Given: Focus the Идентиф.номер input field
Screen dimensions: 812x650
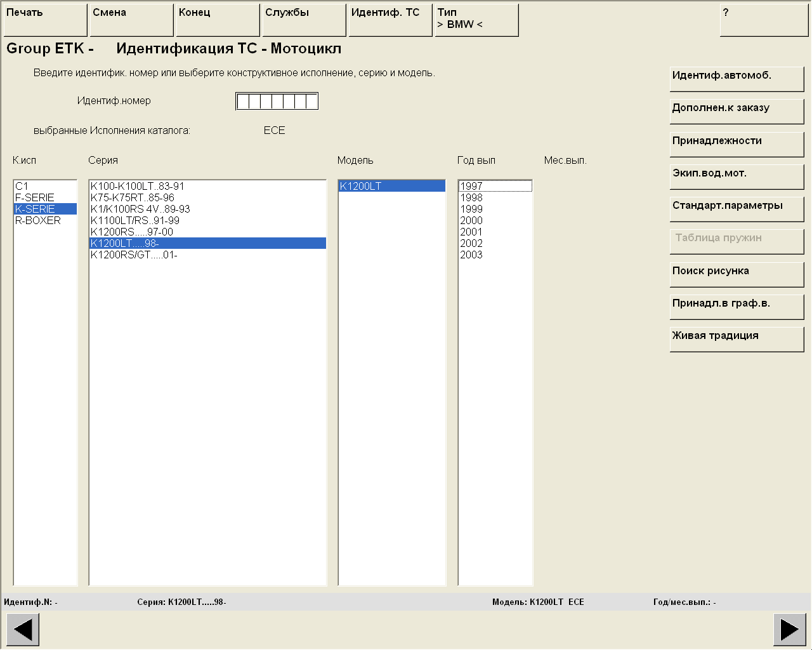Looking at the screenshot, I should pyautogui.click(x=277, y=101).
